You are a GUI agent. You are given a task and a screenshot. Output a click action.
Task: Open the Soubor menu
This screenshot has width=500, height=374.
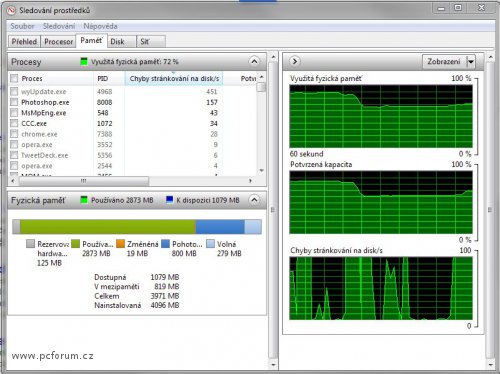pyautogui.click(x=22, y=26)
